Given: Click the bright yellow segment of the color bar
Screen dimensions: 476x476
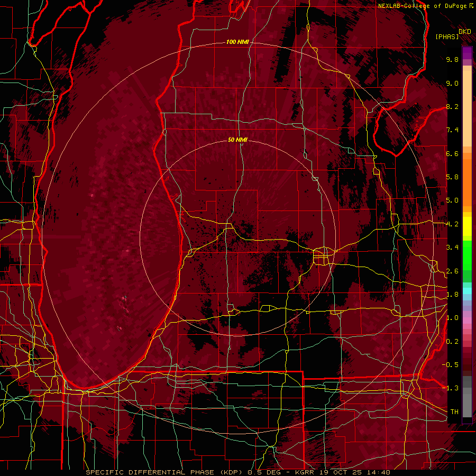Looking at the screenshot, I should 467,226.
